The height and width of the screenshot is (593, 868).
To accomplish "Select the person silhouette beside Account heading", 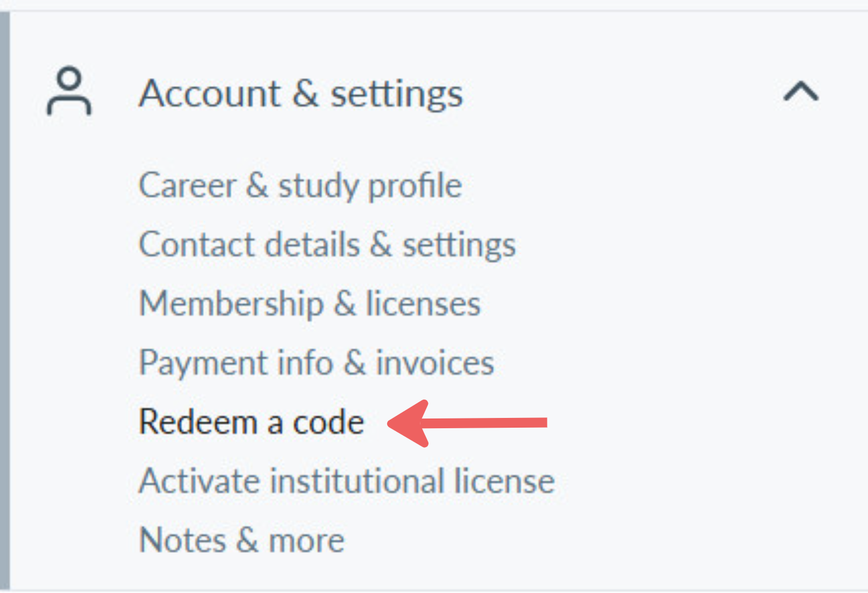I will [x=69, y=91].
